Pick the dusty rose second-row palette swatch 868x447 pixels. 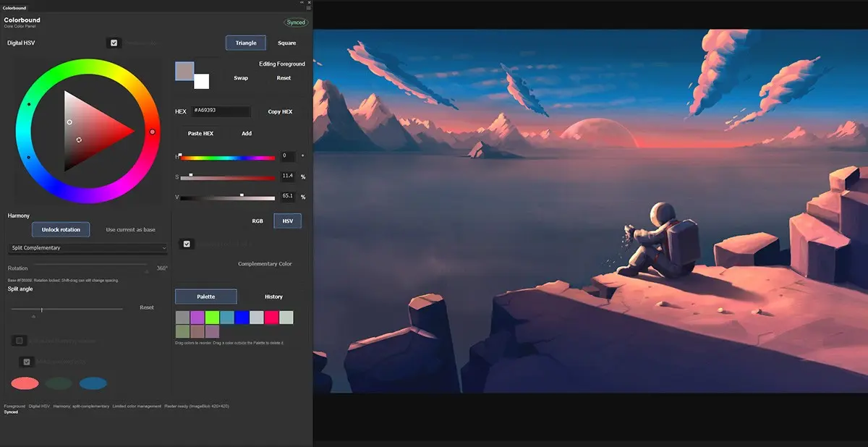(197, 332)
